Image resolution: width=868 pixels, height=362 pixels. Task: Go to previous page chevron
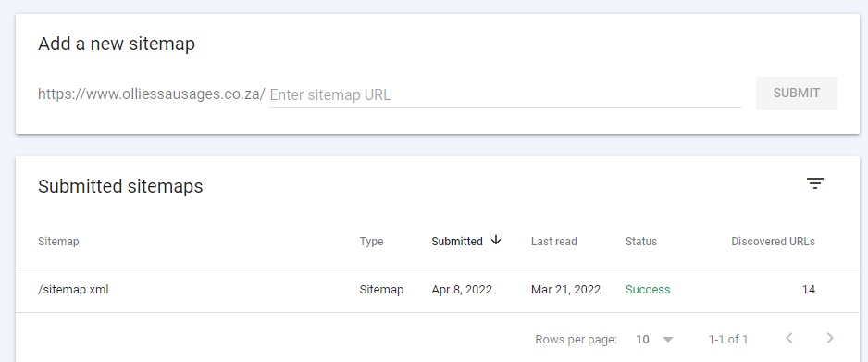click(x=789, y=338)
